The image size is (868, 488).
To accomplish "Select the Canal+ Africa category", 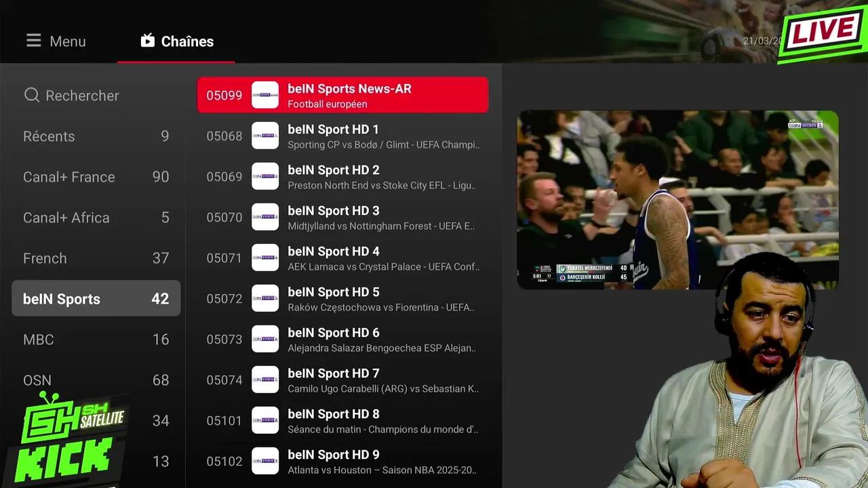I will click(x=96, y=218).
